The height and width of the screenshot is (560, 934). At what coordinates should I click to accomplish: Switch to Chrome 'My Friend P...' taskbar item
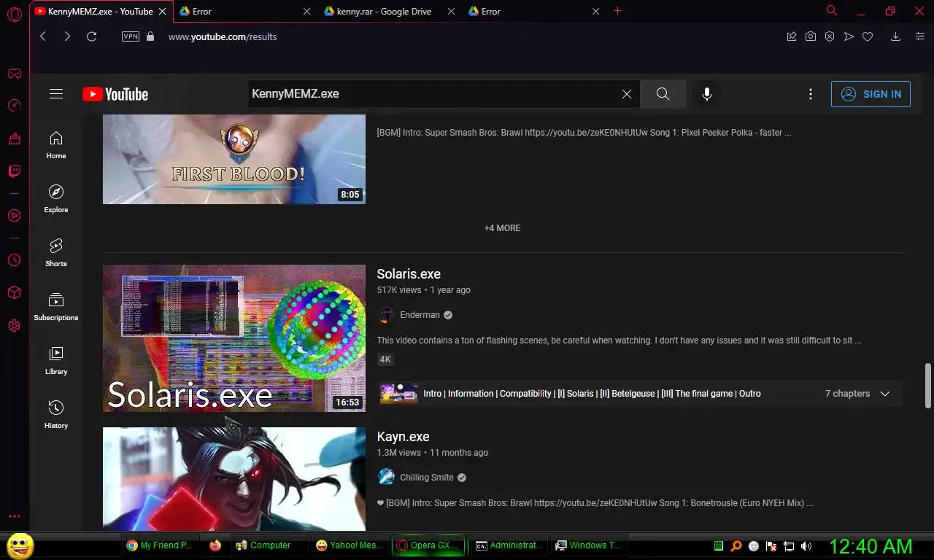[161, 545]
